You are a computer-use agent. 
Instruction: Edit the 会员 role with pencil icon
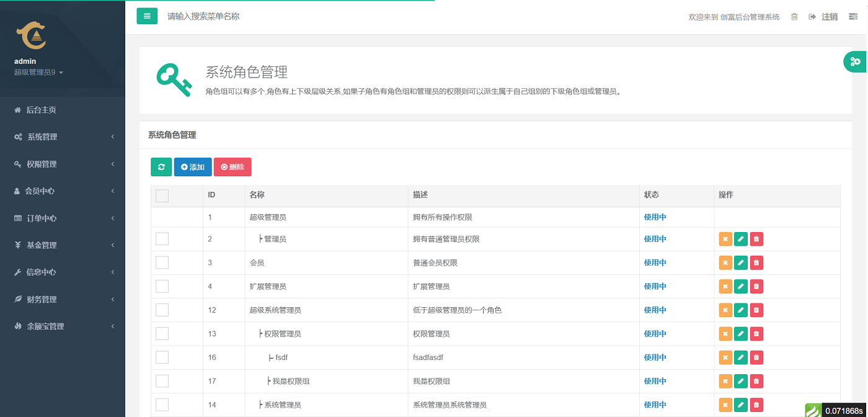pyautogui.click(x=740, y=263)
